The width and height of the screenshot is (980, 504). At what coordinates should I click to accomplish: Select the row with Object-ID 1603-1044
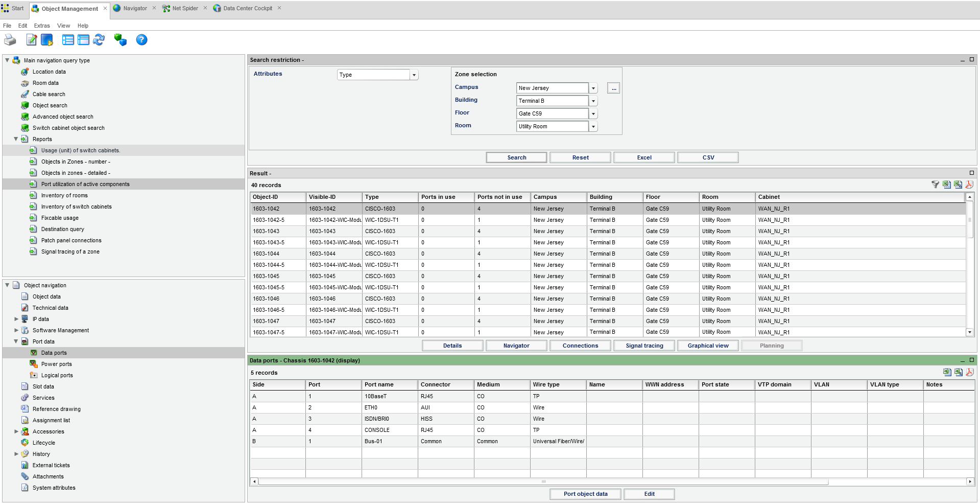click(x=266, y=254)
